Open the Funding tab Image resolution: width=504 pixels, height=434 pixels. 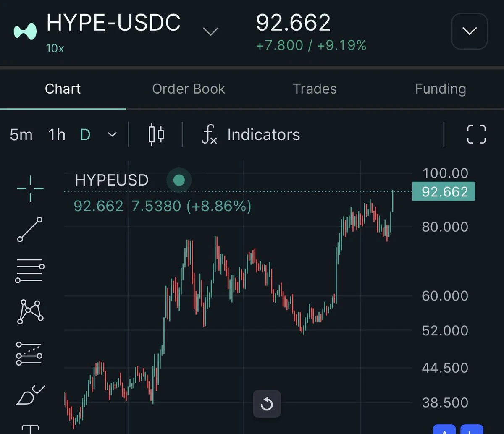point(441,89)
